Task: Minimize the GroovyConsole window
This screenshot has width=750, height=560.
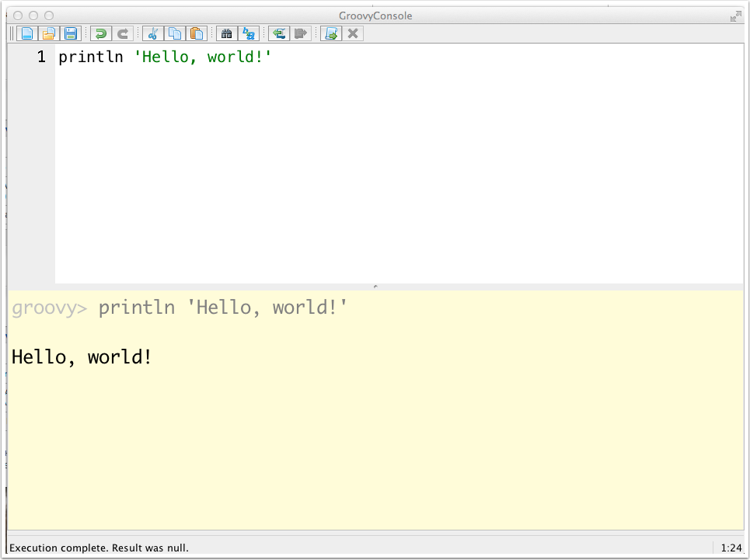Action: tap(33, 16)
